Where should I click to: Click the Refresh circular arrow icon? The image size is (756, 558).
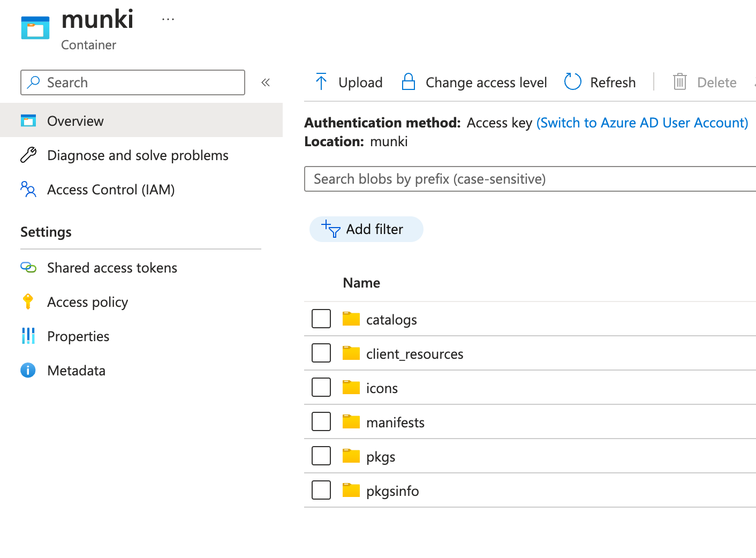(572, 82)
